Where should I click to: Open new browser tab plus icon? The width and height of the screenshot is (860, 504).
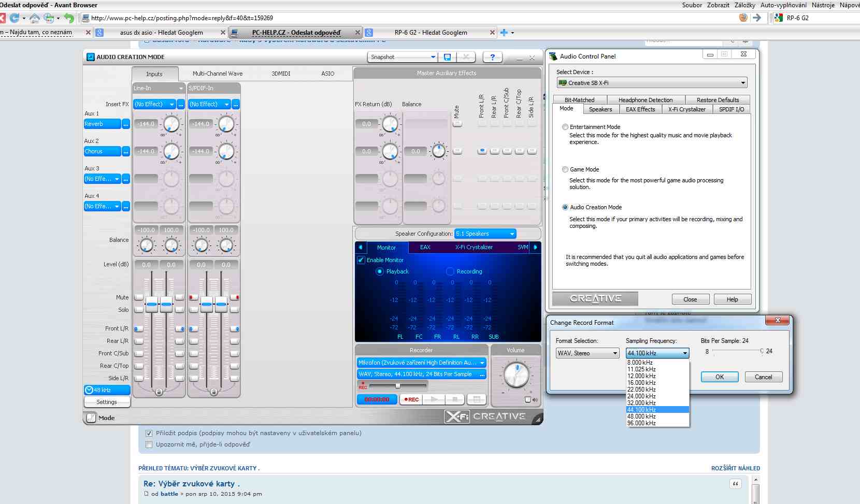(504, 33)
